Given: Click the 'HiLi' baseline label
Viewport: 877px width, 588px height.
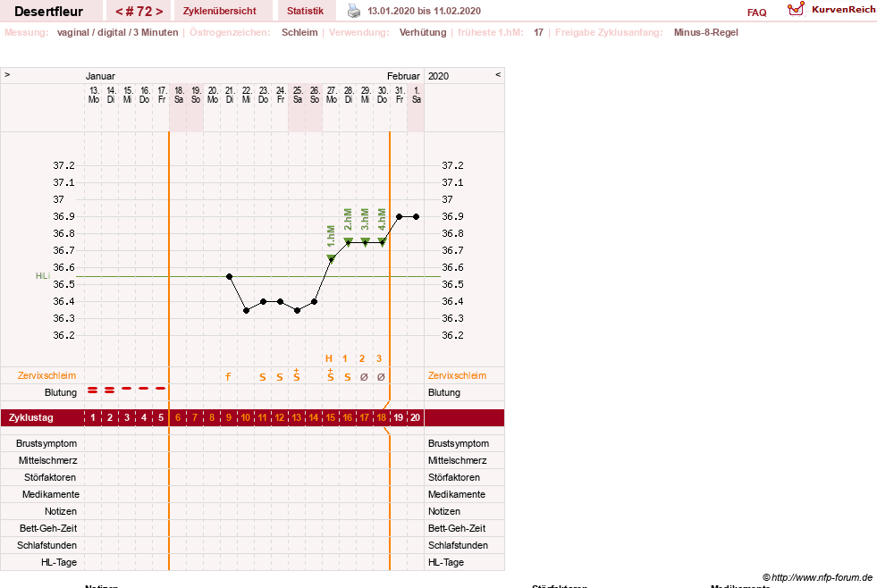Looking at the screenshot, I should [43, 276].
